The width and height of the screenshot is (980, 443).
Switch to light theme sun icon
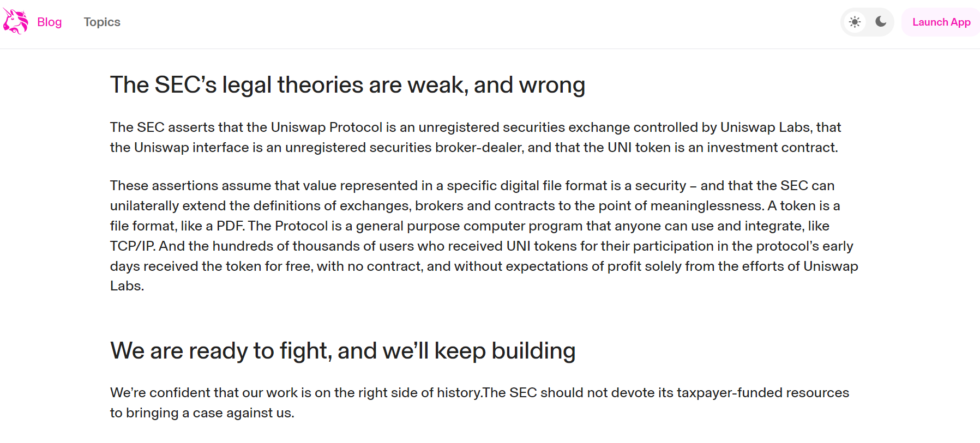[x=855, y=22]
